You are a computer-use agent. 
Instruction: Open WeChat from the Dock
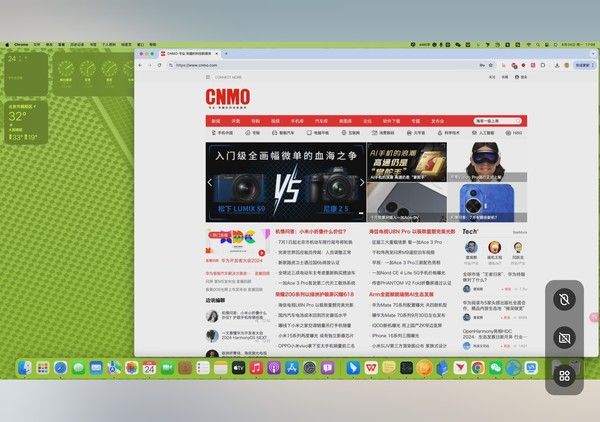click(496, 368)
